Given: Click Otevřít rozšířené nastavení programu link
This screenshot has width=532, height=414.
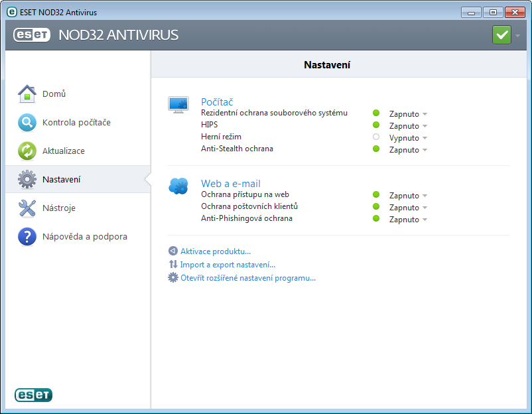Looking at the screenshot, I should [x=248, y=278].
